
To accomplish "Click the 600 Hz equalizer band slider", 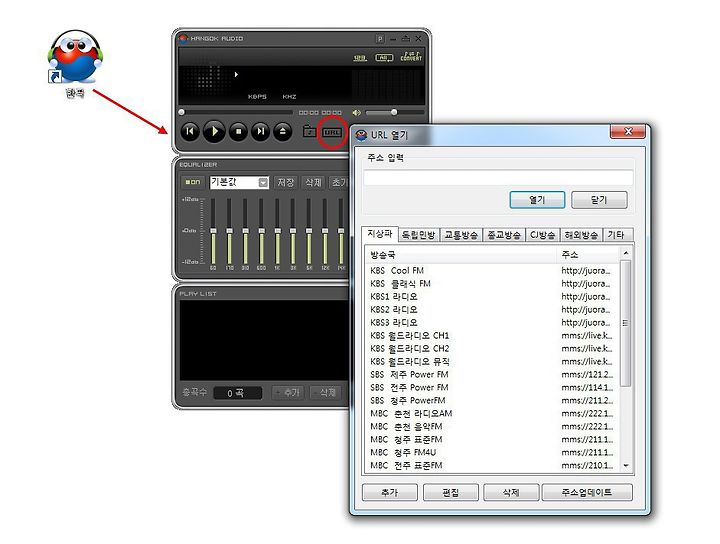I will click(x=261, y=231).
